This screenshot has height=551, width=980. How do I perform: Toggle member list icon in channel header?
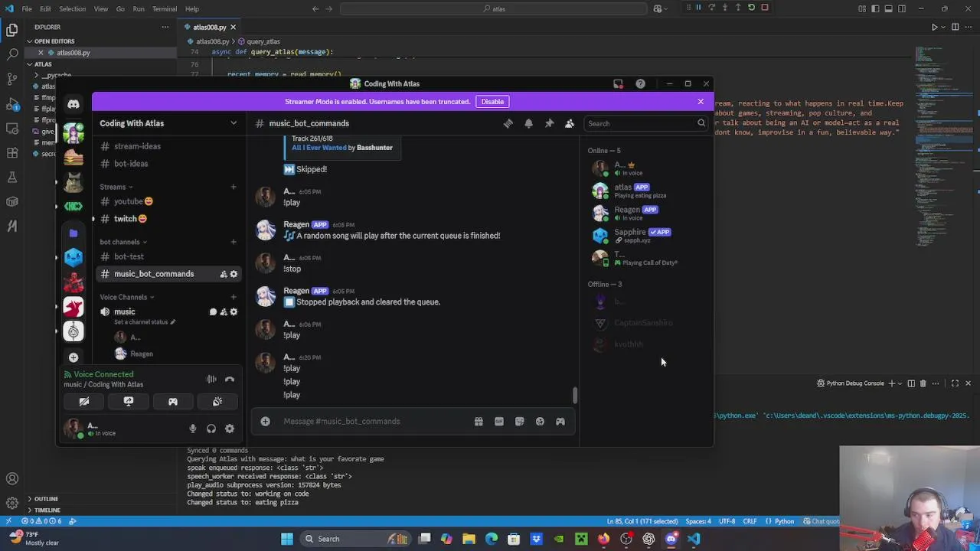pos(570,123)
